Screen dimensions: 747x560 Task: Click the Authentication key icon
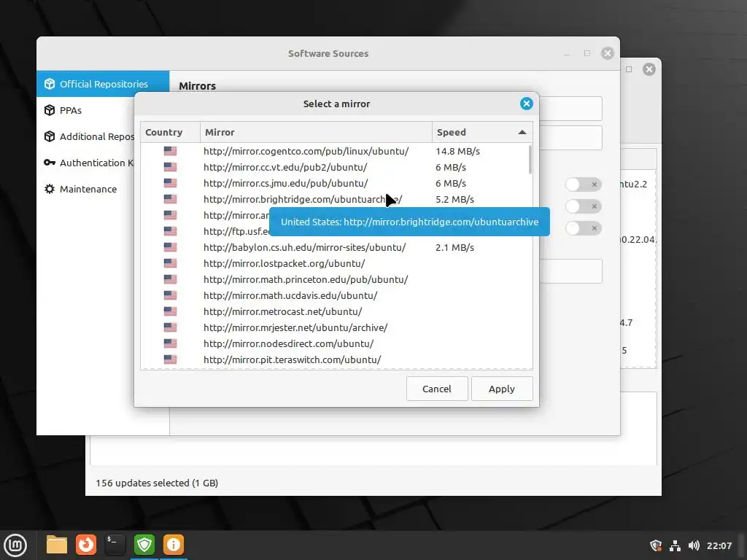point(50,163)
